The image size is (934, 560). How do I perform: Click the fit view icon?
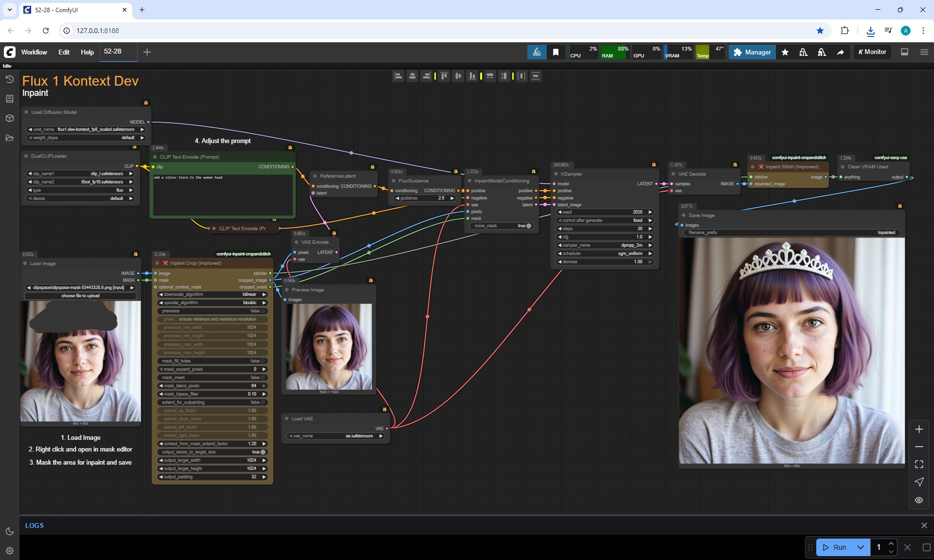[919, 464]
